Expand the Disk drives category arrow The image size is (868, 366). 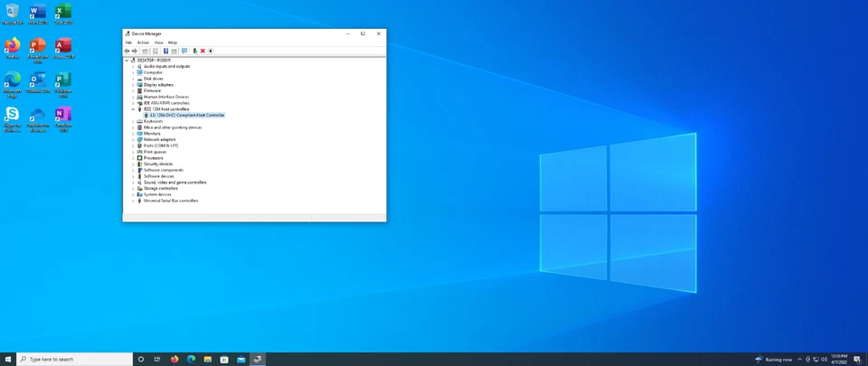(133, 79)
